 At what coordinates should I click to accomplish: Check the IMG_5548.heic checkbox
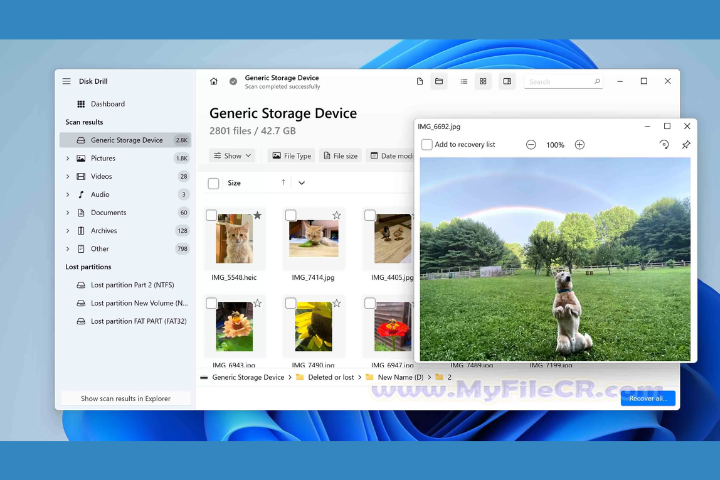pyautogui.click(x=211, y=215)
